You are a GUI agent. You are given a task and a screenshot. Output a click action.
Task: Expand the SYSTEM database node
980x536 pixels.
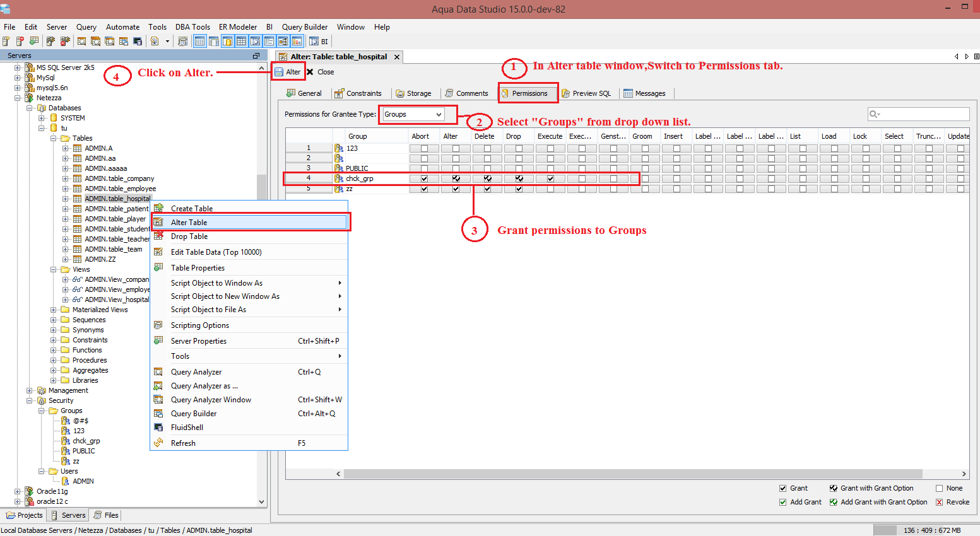[42, 118]
